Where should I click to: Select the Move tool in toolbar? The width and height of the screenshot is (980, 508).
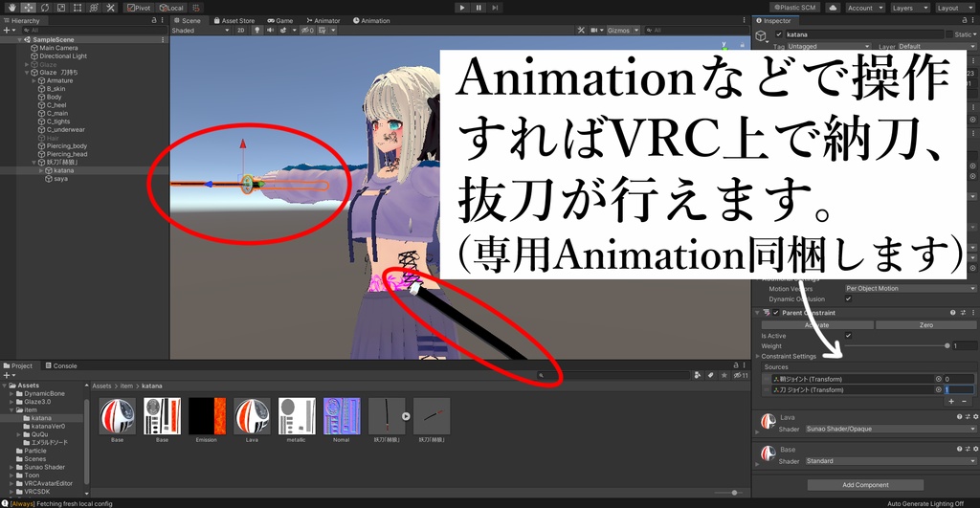(28, 8)
